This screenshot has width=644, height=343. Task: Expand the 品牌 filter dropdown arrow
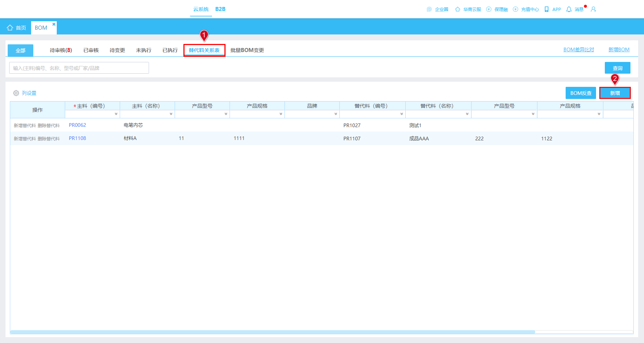(x=336, y=114)
